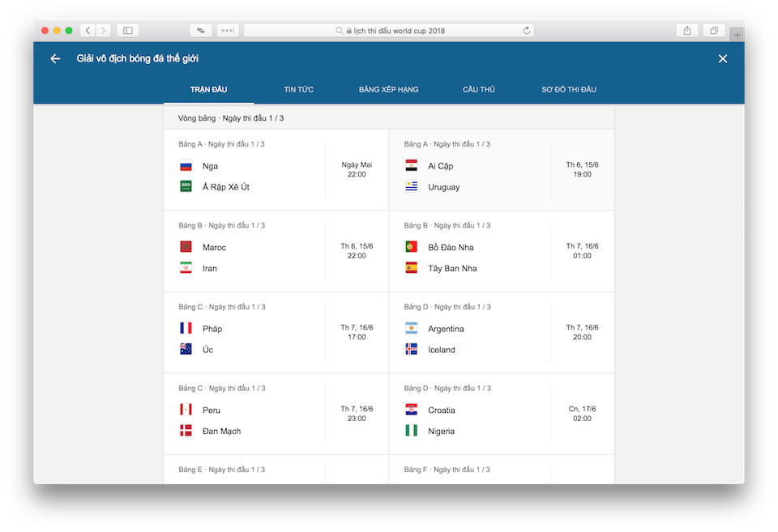778x532 pixels.
Task: Close the World Cup panel with X
Action: coord(722,58)
